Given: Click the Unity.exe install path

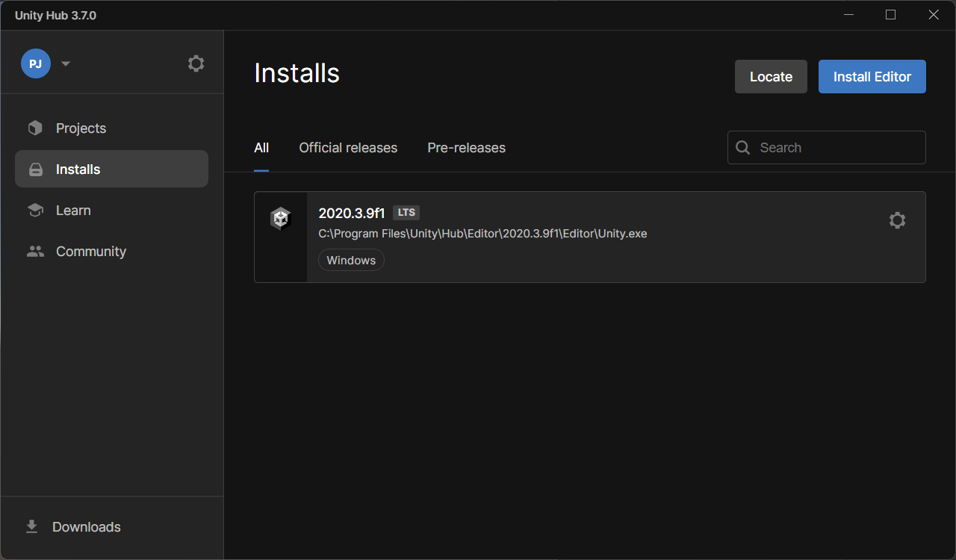Looking at the screenshot, I should 482,234.
